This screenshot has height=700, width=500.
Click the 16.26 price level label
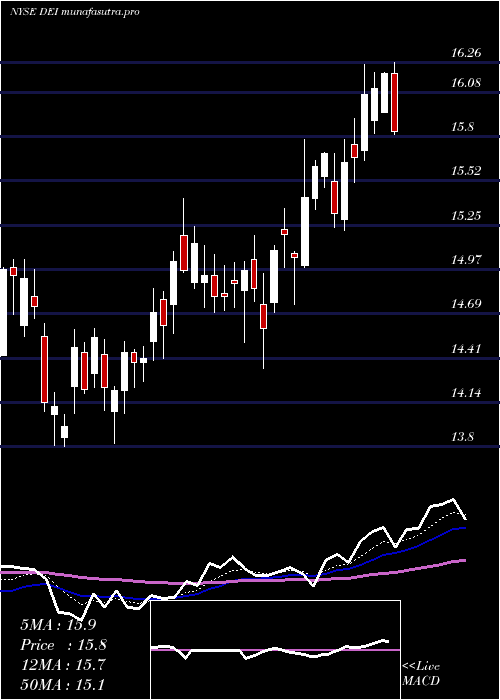(466, 53)
